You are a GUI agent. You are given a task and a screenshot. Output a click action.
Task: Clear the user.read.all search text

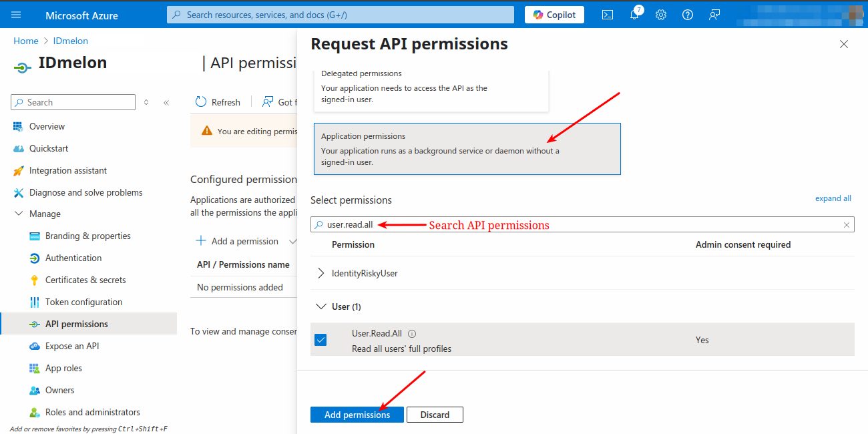pos(847,225)
